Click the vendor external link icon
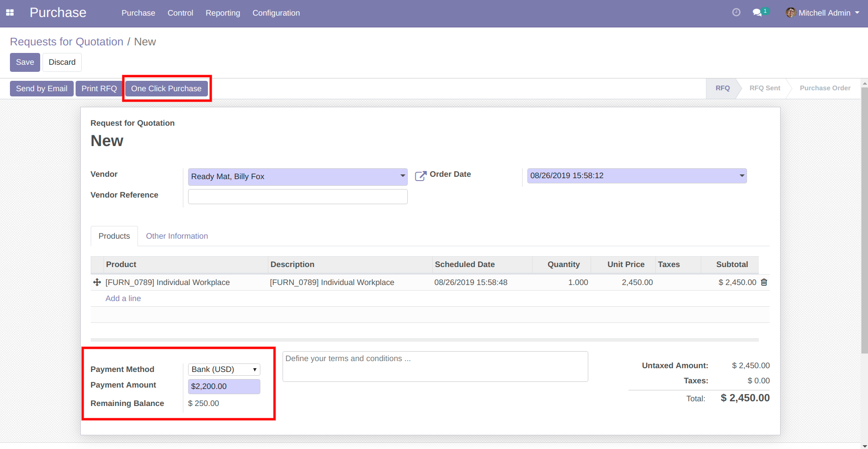The width and height of the screenshot is (868, 449). 420,176
